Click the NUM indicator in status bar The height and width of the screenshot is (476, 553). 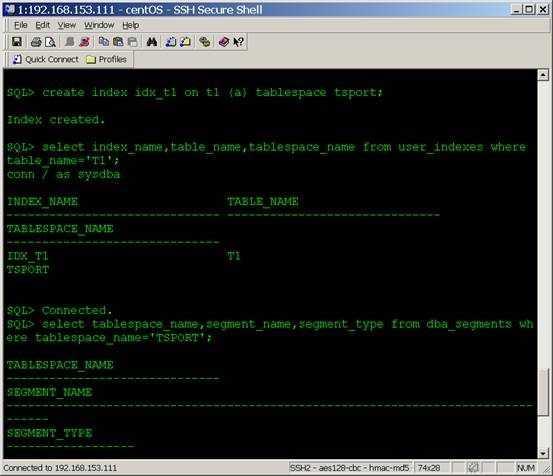click(x=525, y=468)
